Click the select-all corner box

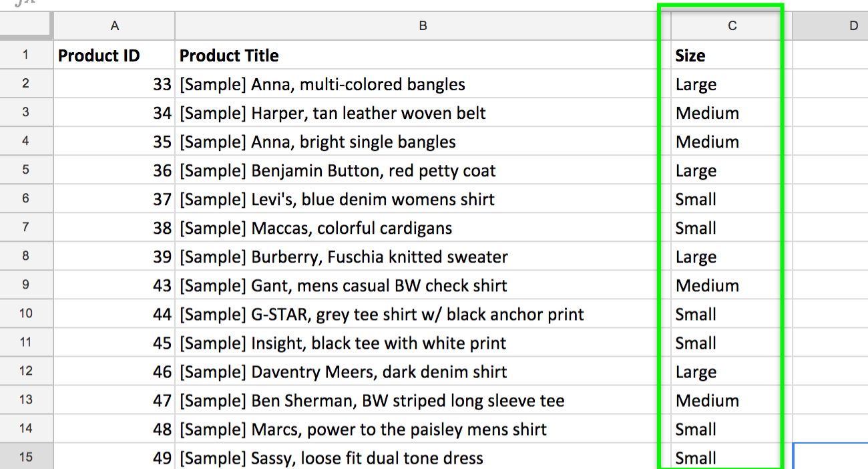[x=26, y=26]
